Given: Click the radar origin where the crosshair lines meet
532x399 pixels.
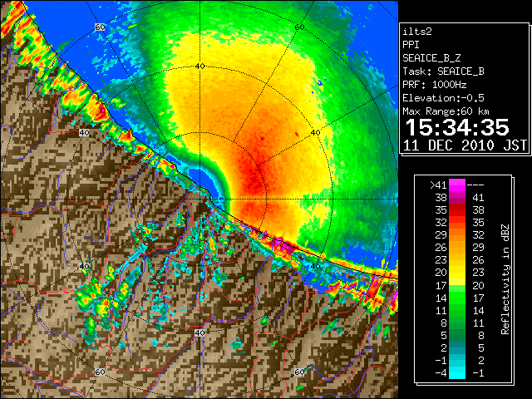Looking at the screenshot, I should (199, 199).
